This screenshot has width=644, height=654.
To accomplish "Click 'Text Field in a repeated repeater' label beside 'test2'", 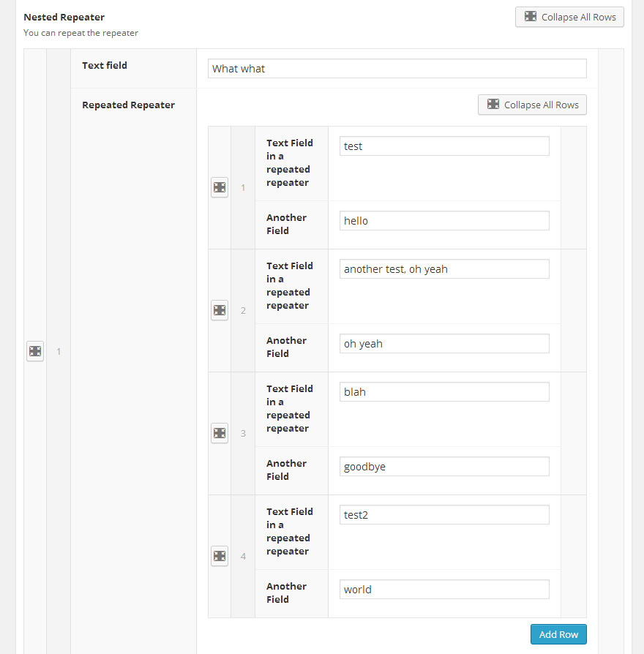I will point(290,531).
